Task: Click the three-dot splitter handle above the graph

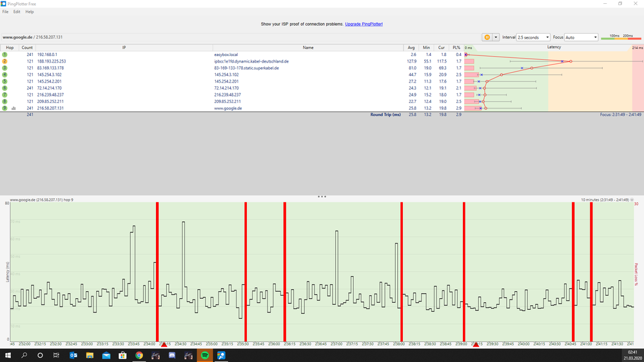Action: pyautogui.click(x=322, y=196)
